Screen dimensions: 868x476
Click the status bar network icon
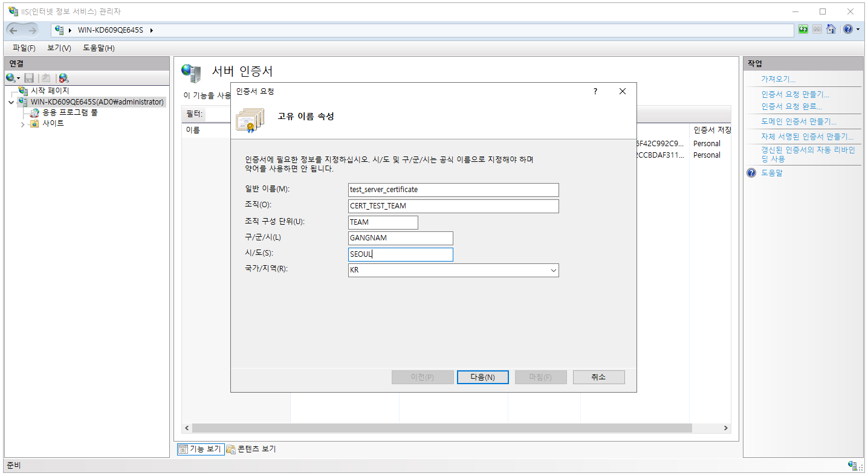852,465
